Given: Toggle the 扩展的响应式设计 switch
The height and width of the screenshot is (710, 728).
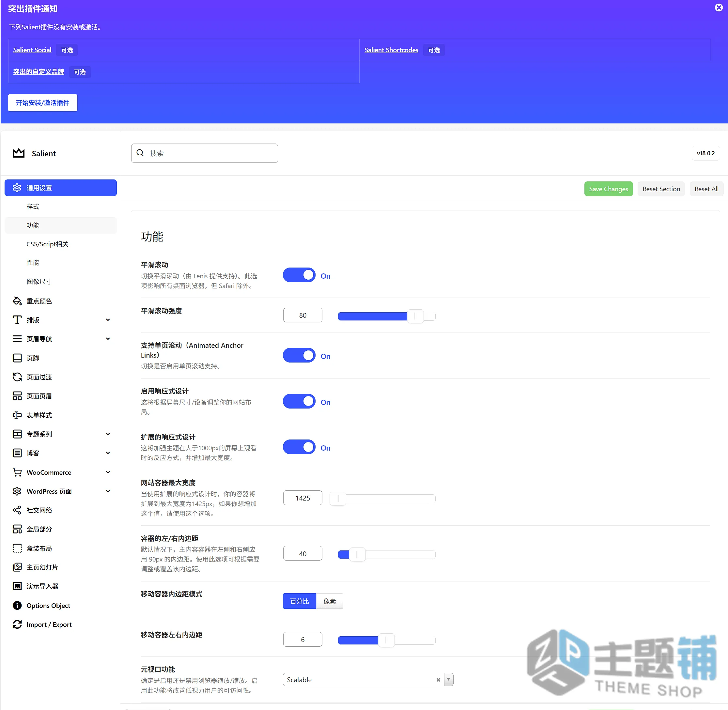Looking at the screenshot, I should coord(299,447).
